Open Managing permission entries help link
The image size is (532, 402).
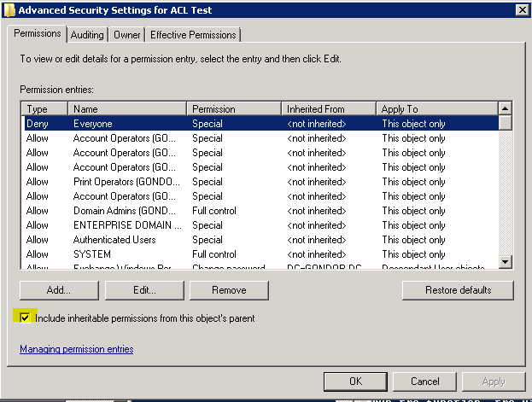tap(76, 349)
